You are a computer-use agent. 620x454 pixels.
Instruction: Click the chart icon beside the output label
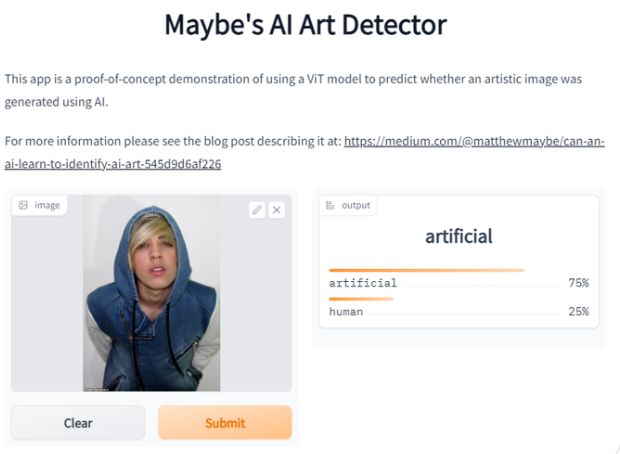click(330, 205)
